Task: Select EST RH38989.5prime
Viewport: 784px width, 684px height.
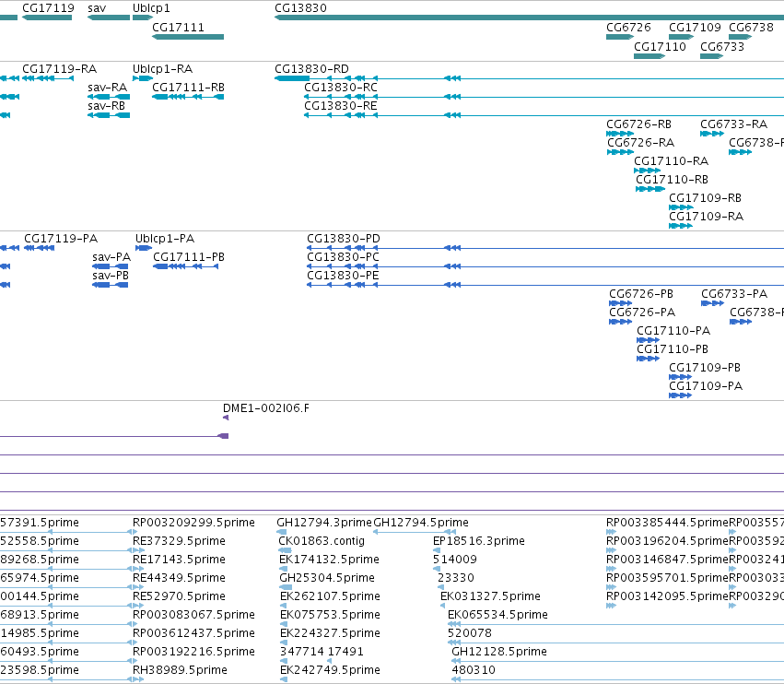Action: click(x=180, y=669)
